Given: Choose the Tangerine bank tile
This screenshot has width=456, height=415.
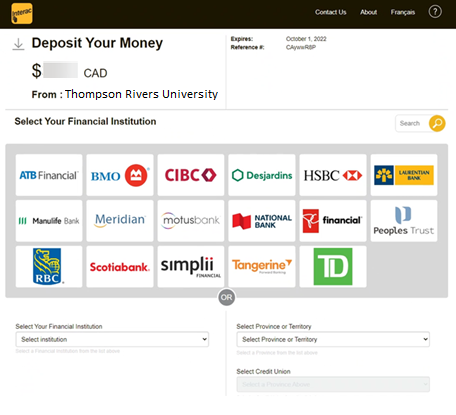Looking at the screenshot, I should [262, 267].
